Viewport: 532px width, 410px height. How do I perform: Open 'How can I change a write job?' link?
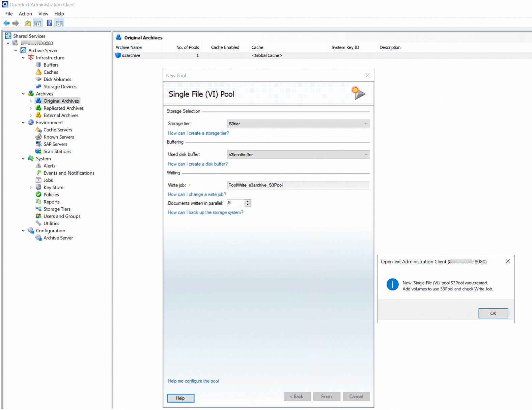coord(197,194)
